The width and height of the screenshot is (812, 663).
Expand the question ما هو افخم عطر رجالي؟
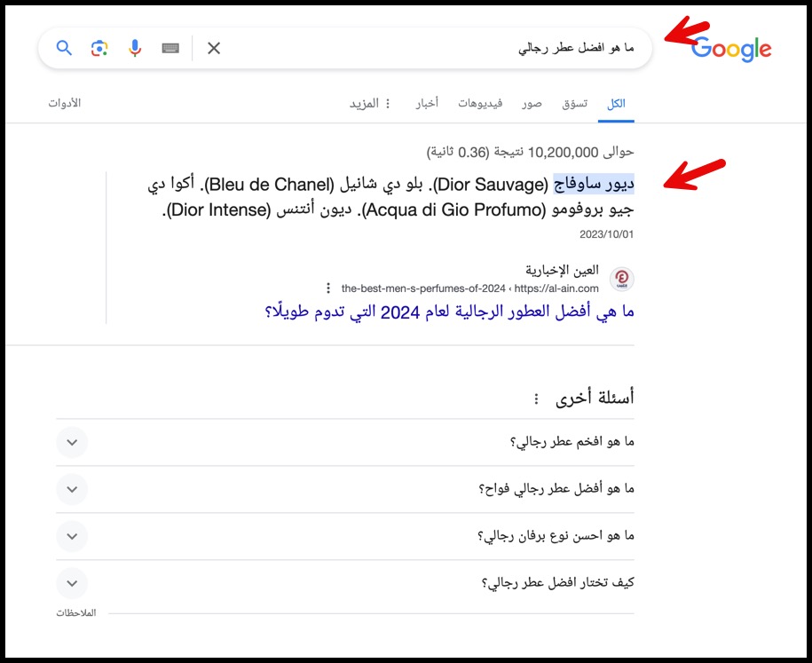pyautogui.click(x=72, y=442)
